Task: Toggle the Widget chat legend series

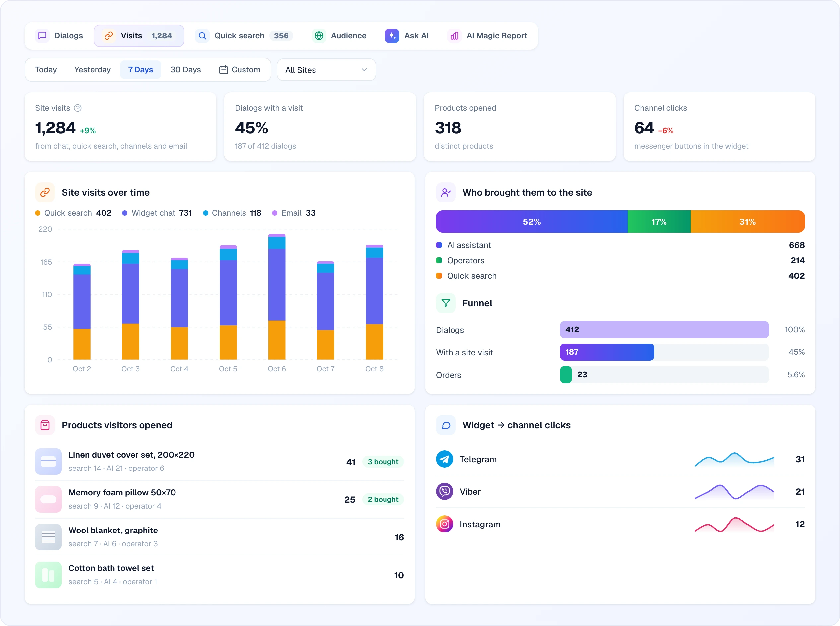Action: pyautogui.click(x=157, y=213)
